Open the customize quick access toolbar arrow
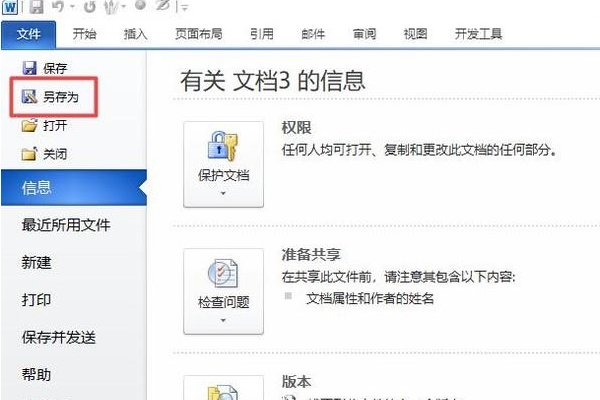The width and height of the screenshot is (600, 400). (185, 7)
